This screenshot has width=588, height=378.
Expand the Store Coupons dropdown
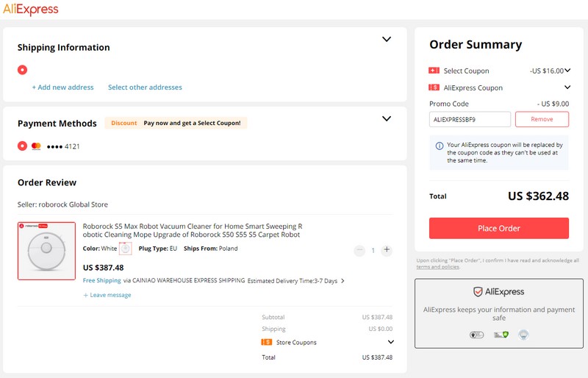(391, 342)
